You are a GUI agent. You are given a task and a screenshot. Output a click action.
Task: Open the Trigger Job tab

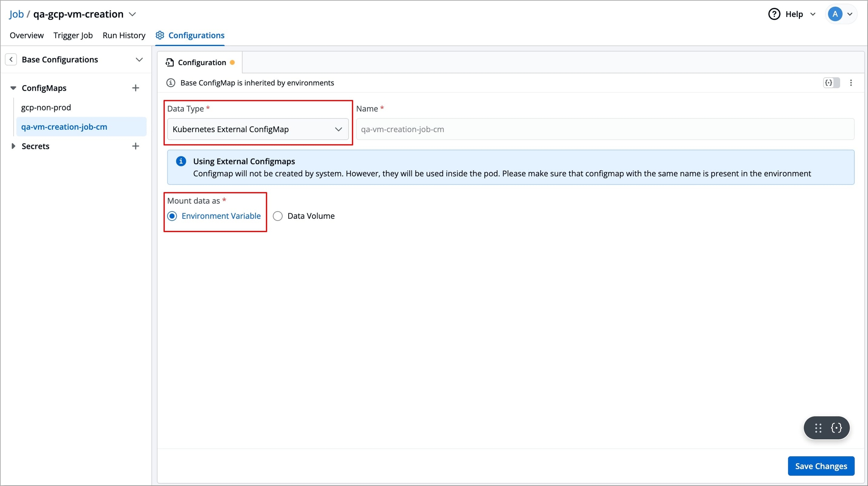coord(73,35)
